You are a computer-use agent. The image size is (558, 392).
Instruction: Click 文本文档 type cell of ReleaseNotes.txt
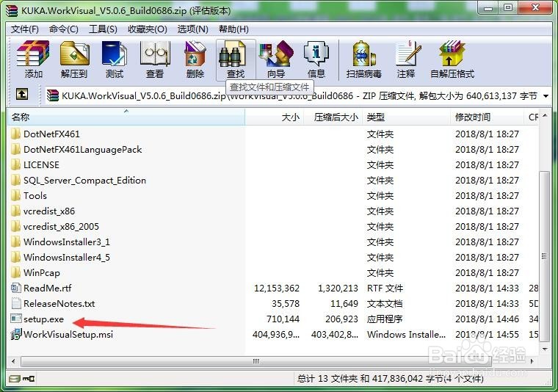[x=384, y=303]
